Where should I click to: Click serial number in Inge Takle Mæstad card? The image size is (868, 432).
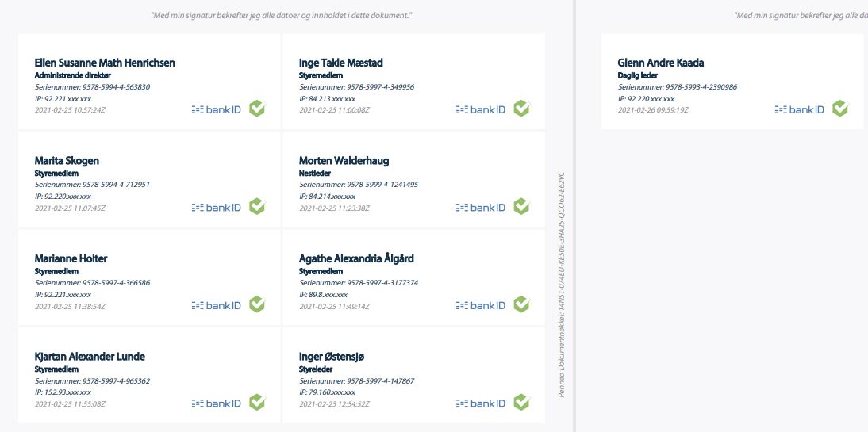tap(356, 87)
